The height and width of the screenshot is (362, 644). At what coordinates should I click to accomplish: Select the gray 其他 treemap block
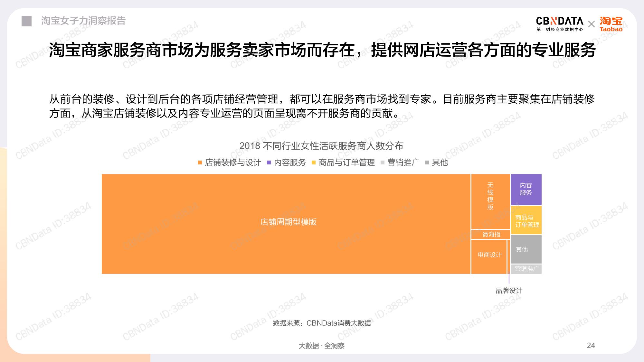526,249
